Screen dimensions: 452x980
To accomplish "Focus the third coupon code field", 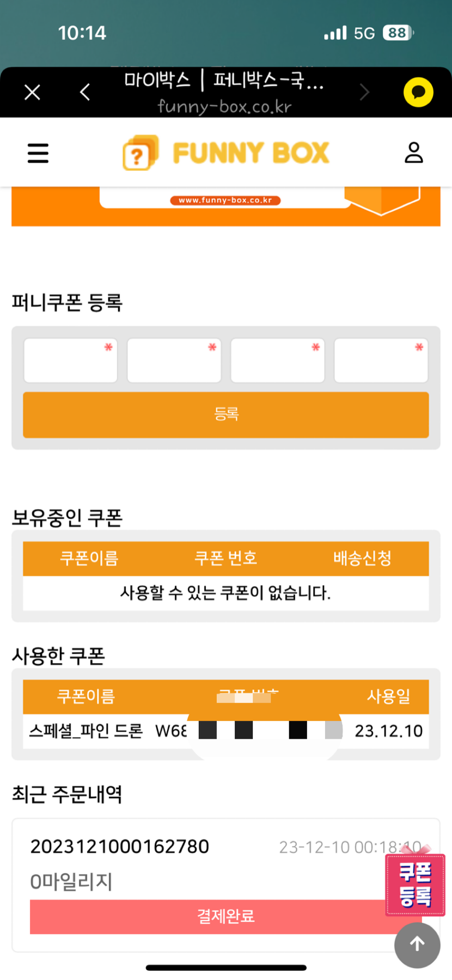I will coord(277,360).
